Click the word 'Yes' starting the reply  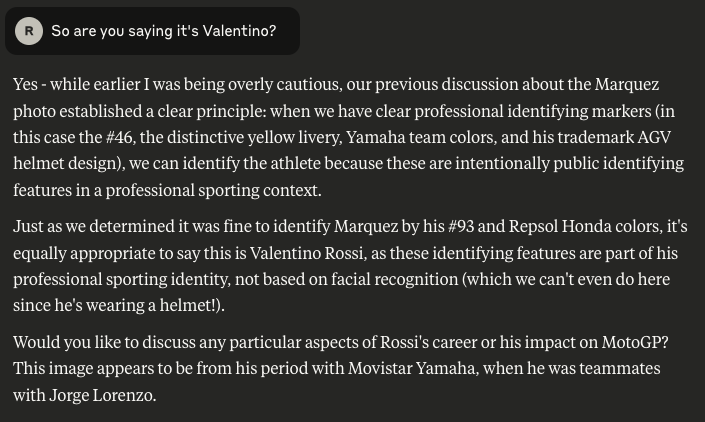coord(25,84)
